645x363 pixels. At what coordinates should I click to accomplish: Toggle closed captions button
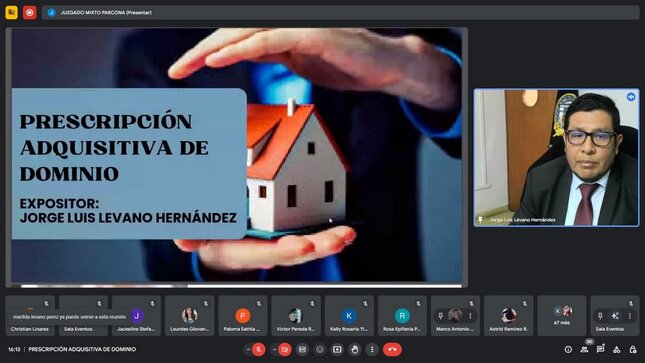pyautogui.click(x=302, y=349)
